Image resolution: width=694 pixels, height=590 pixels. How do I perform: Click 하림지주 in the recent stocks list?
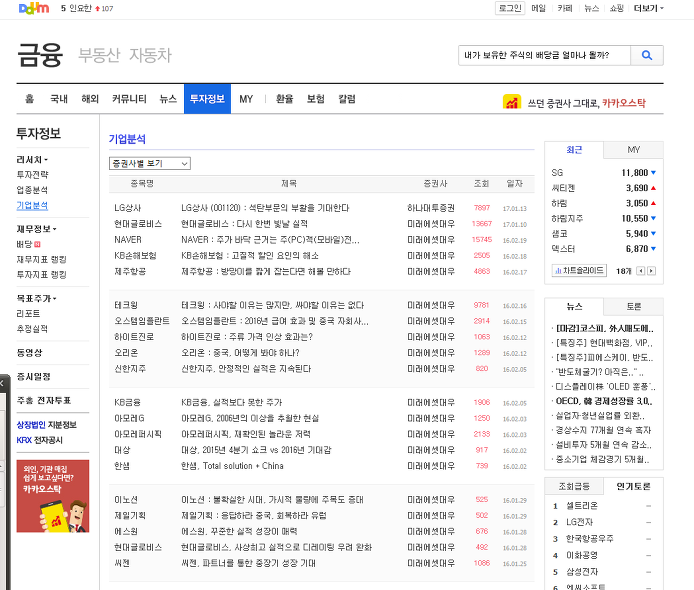[567, 219]
